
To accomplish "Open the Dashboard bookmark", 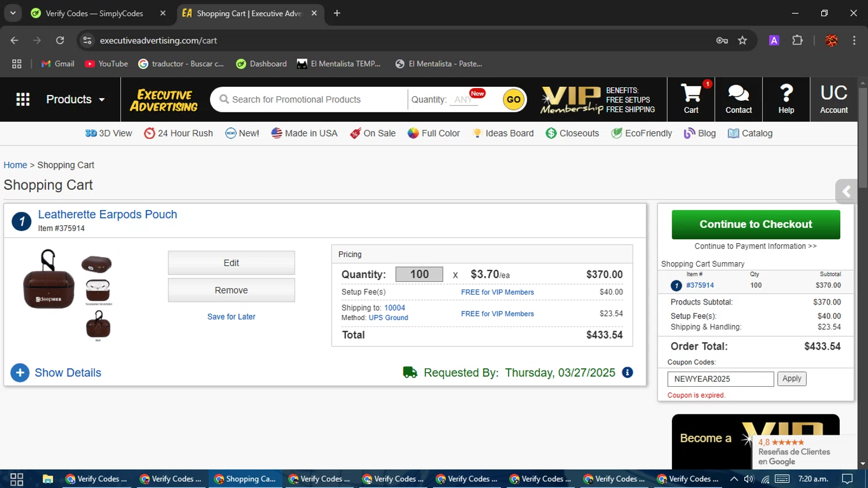I will pyautogui.click(x=262, y=64).
